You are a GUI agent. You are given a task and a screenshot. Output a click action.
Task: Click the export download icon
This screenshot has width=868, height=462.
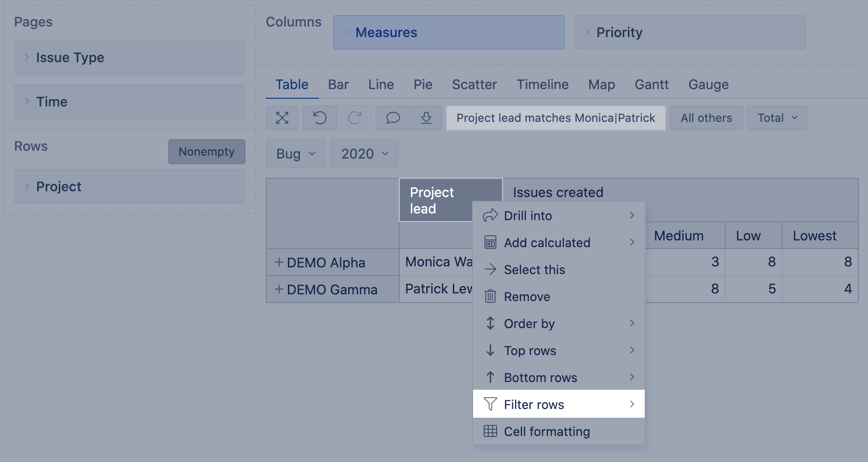click(426, 118)
